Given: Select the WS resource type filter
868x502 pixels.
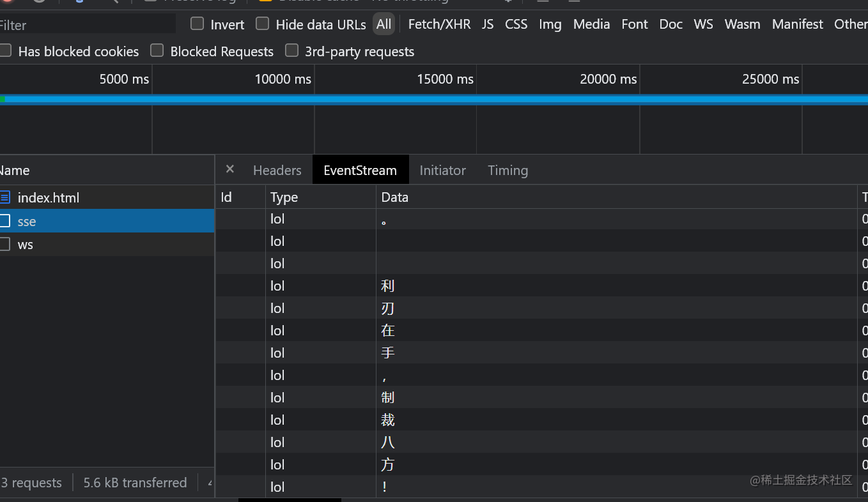Looking at the screenshot, I should 703,24.
